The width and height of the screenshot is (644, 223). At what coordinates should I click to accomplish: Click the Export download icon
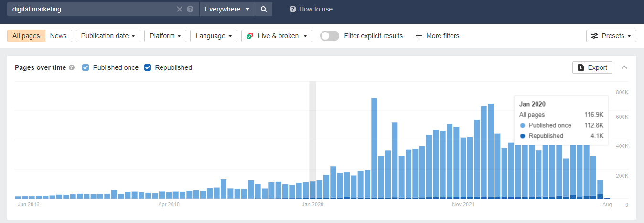581,67
